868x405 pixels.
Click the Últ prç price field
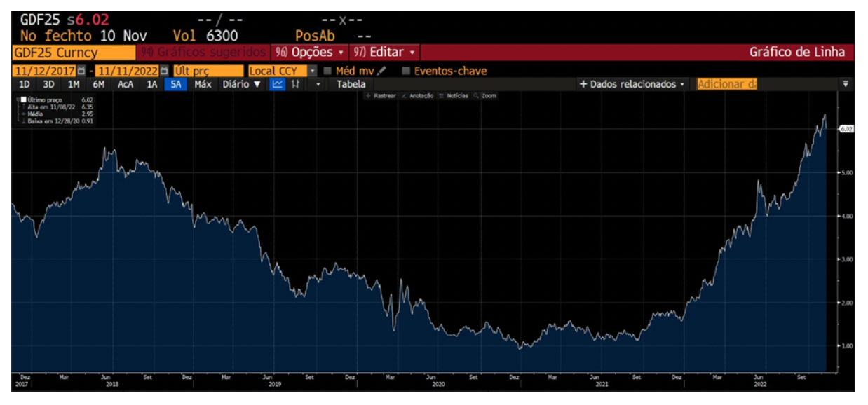tap(208, 71)
